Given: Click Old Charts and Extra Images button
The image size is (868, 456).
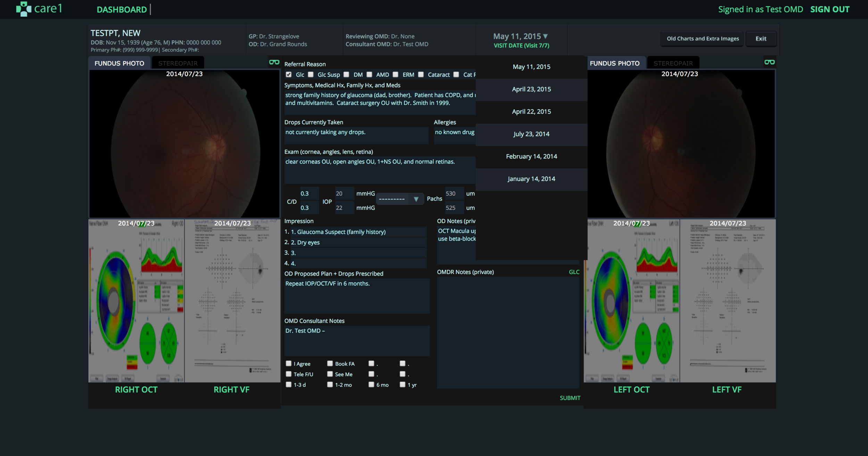Looking at the screenshot, I should pos(702,39).
